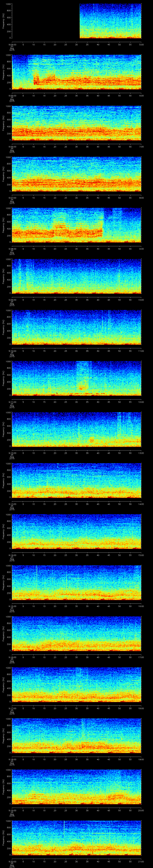
Task: Select the 9:19:00 spectrogram panel
Action: [x=77, y=786]
